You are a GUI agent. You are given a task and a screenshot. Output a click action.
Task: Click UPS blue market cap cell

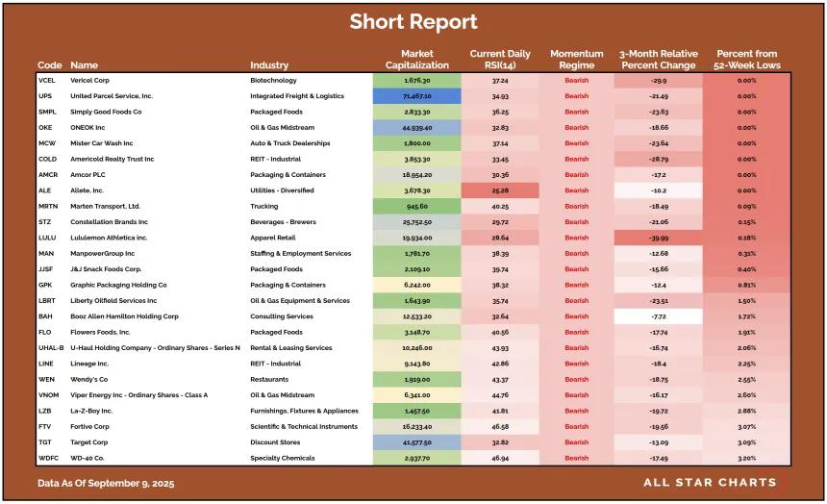[416, 96]
